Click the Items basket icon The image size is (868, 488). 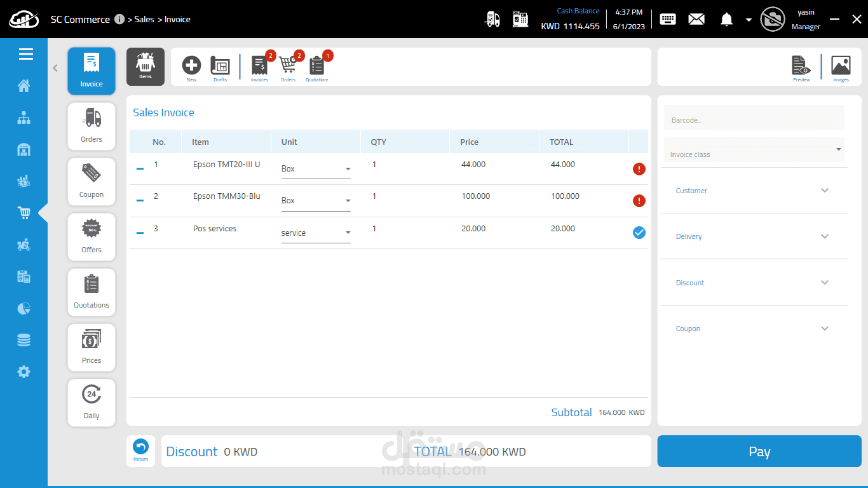[x=146, y=66]
